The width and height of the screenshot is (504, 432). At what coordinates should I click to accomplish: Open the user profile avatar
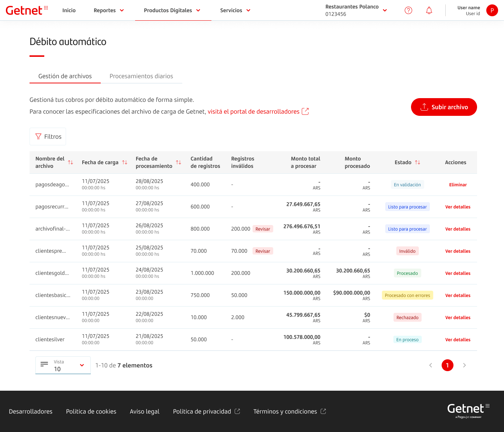(x=492, y=10)
